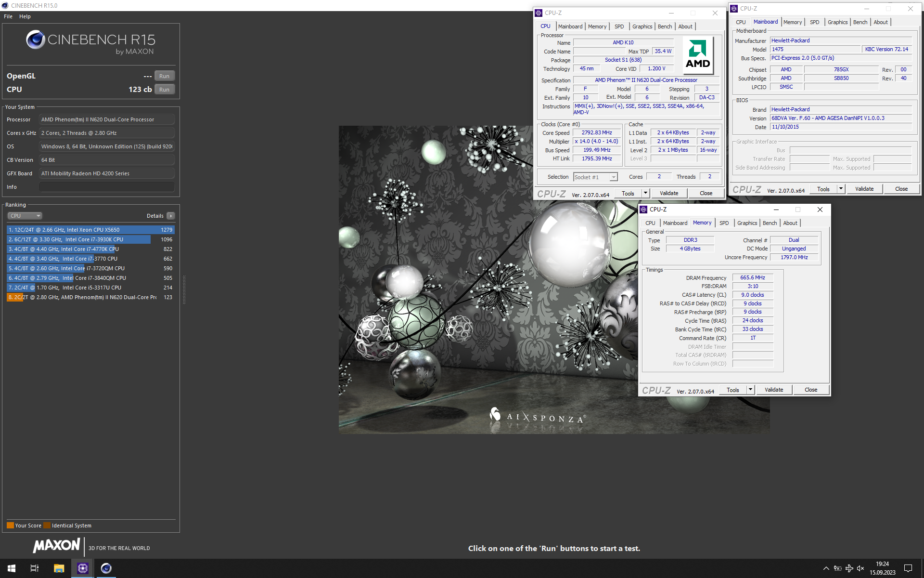Select Intel Xeon X5650 ranking row
The image size is (924, 578).
[90, 230]
